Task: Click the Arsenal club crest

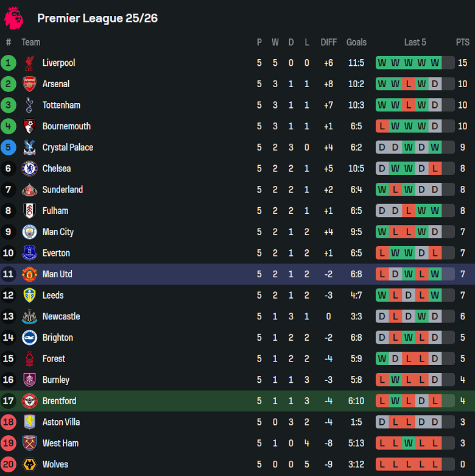Action: 29,84
